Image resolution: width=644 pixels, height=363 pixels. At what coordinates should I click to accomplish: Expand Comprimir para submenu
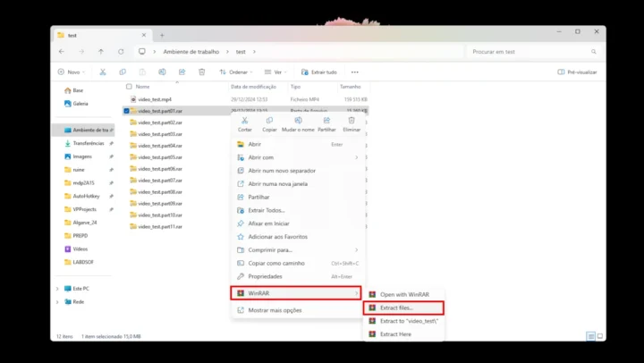(357, 249)
